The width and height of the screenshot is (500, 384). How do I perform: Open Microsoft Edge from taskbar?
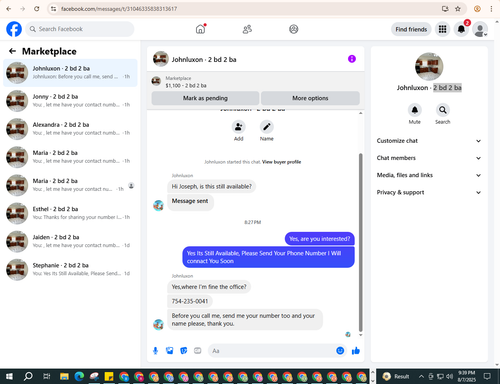click(x=79, y=377)
